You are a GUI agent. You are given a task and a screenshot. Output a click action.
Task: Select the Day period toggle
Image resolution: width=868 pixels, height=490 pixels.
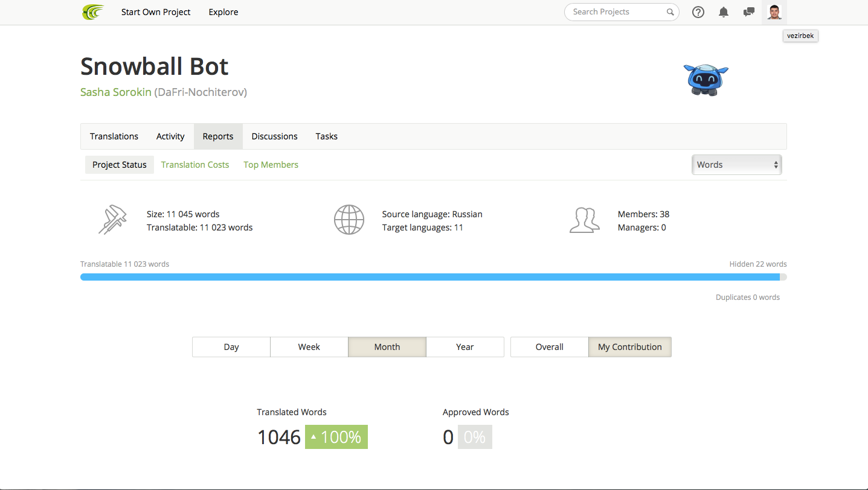tap(231, 347)
